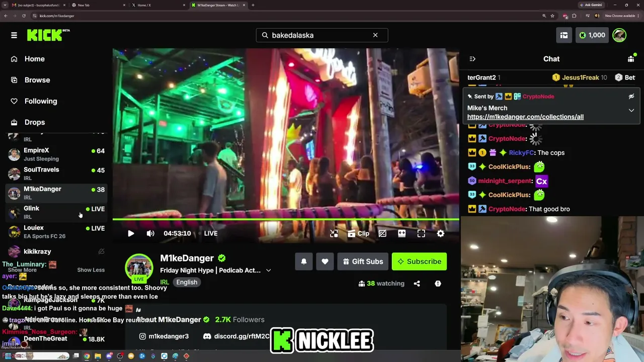Click the stream progress bar
Image resolution: width=644 pixels, height=362 pixels.
tap(286, 219)
